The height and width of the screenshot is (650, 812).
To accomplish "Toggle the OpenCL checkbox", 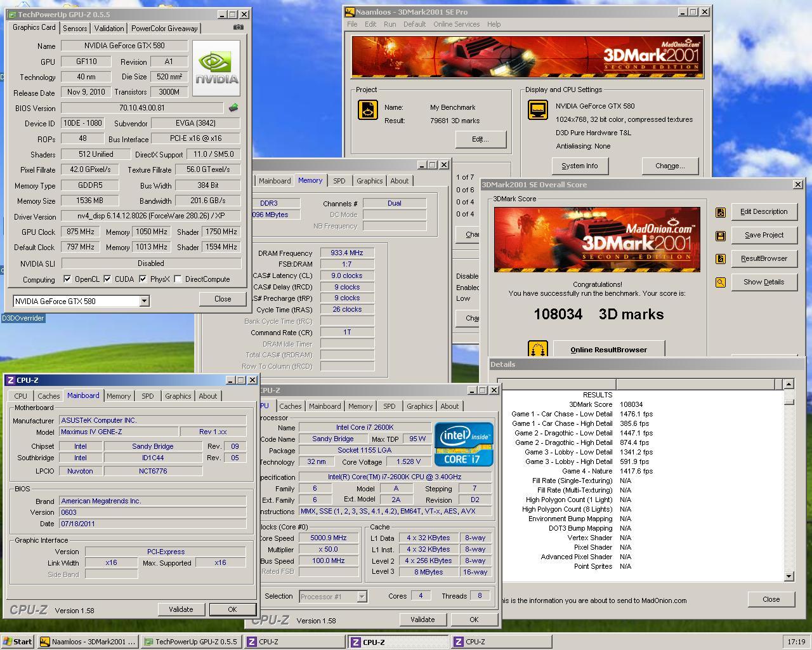I will (67, 279).
